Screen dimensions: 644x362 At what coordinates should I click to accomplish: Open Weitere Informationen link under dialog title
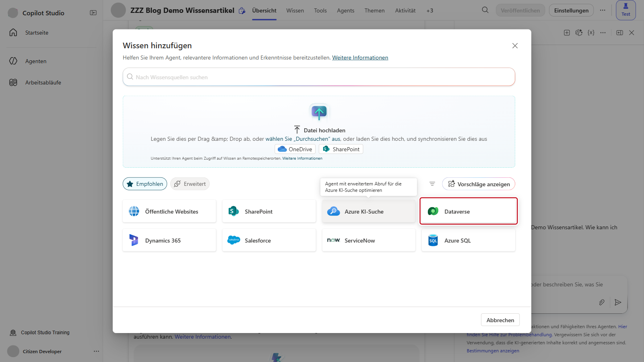click(x=360, y=58)
